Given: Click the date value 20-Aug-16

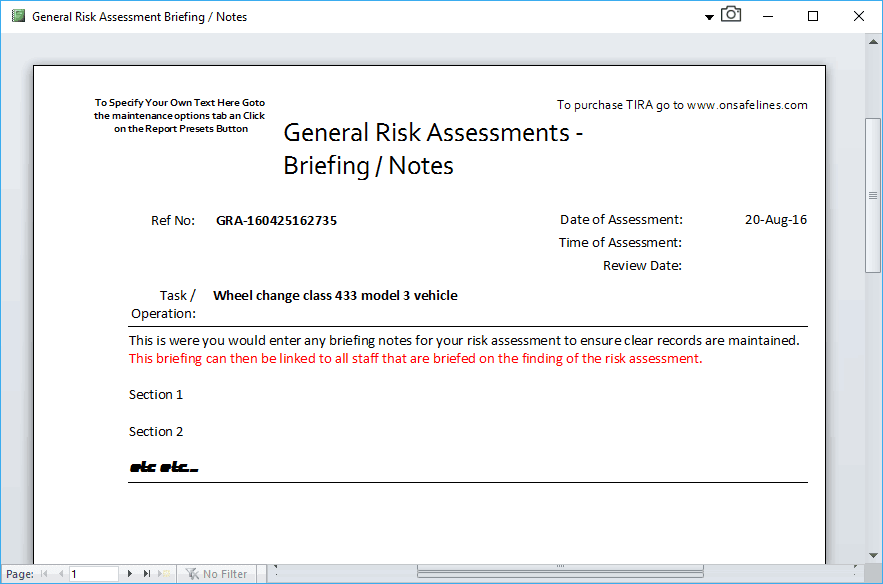Looking at the screenshot, I should [x=775, y=220].
